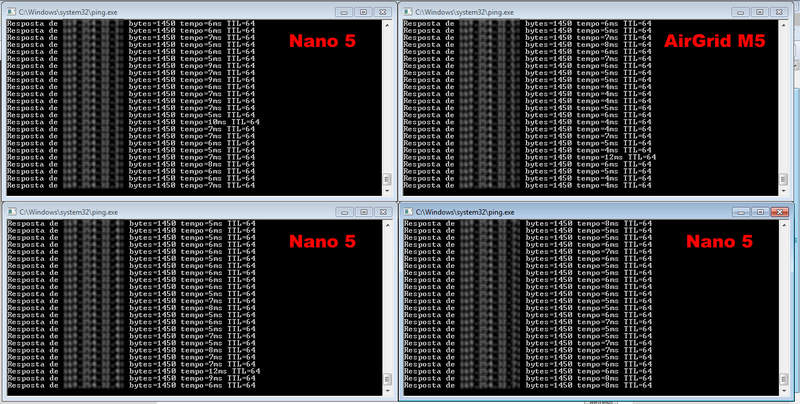Minimize the Nano 5 window showing the 10ms reply
The height and width of the screenshot is (404, 800).
[344, 12]
